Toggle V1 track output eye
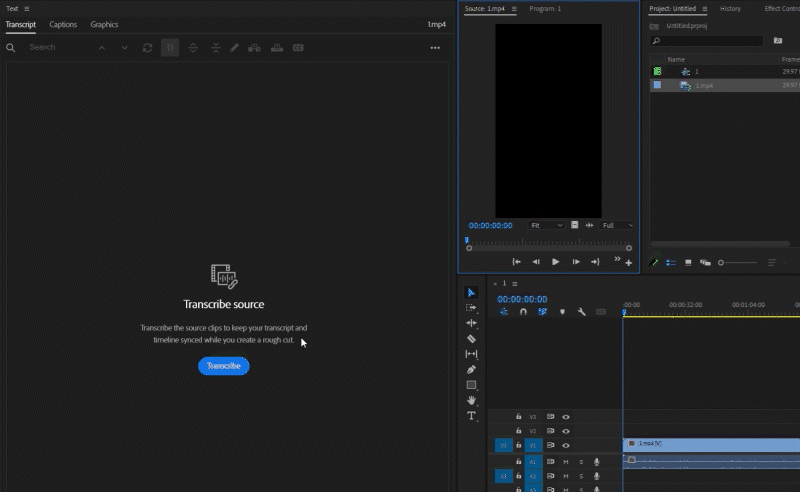This screenshot has width=800, height=492. coord(566,446)
